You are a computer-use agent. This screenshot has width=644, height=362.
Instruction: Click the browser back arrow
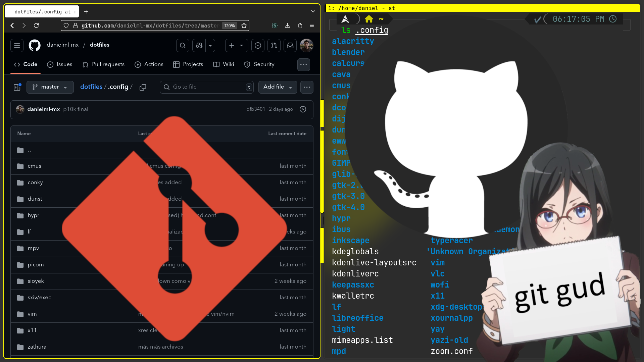coord(12,25)
